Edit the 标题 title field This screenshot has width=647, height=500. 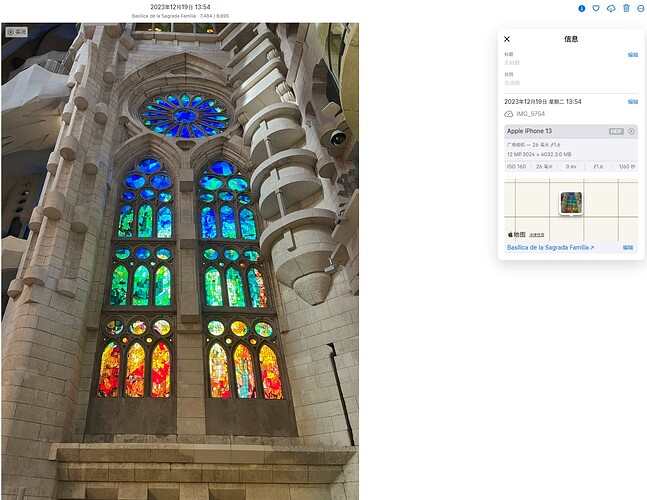[x=633, y=54]
